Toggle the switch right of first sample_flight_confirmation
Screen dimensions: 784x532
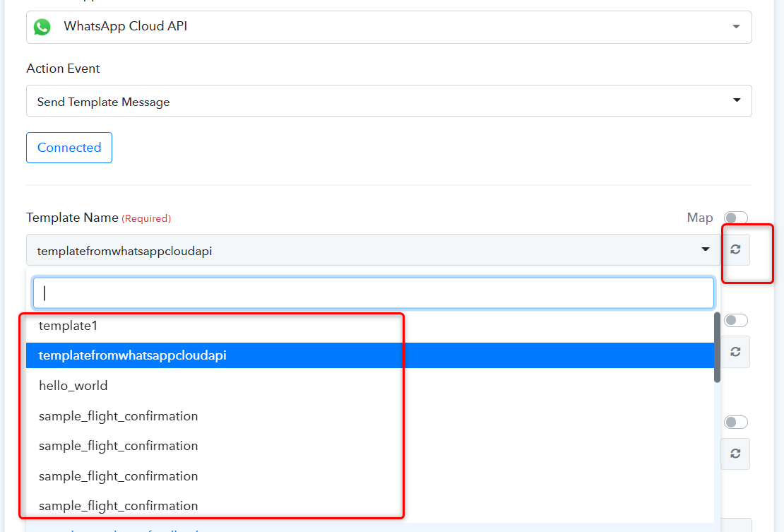click(735, 422)
